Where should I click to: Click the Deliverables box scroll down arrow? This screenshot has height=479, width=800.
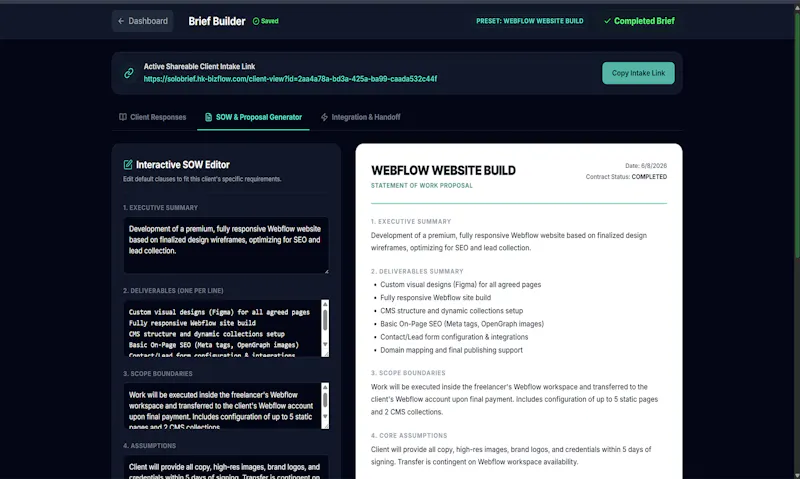pyautogui.click(x=325, y=344)
